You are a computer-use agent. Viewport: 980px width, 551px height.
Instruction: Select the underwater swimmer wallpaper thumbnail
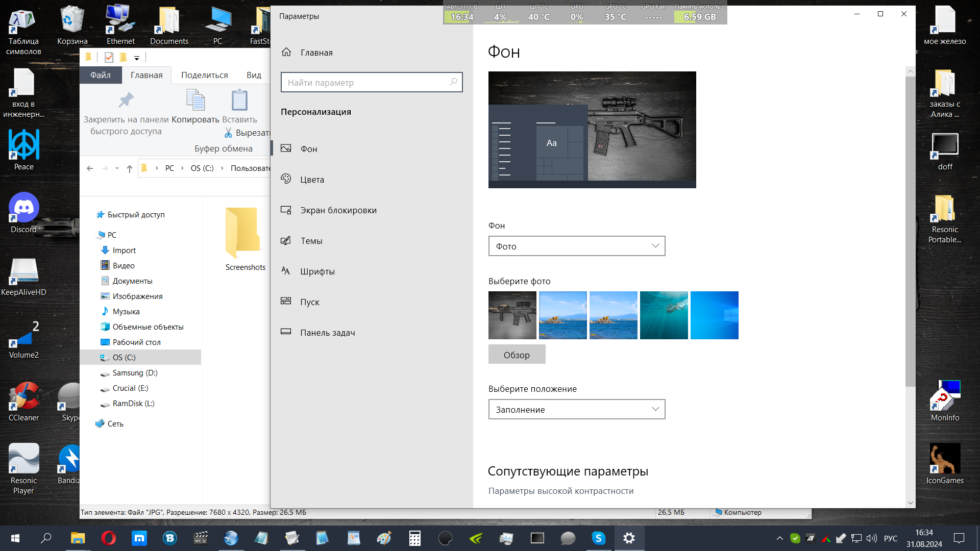664,315
